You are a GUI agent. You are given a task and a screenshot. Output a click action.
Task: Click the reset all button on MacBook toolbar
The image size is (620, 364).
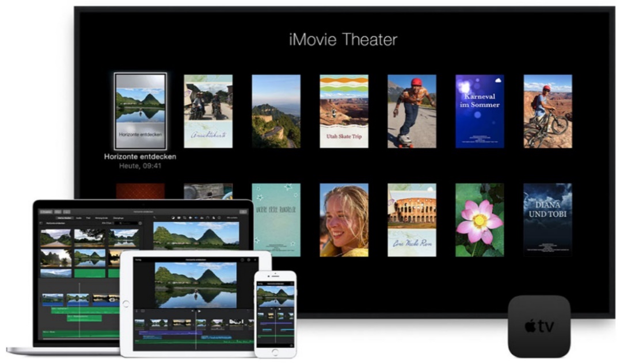232,218
